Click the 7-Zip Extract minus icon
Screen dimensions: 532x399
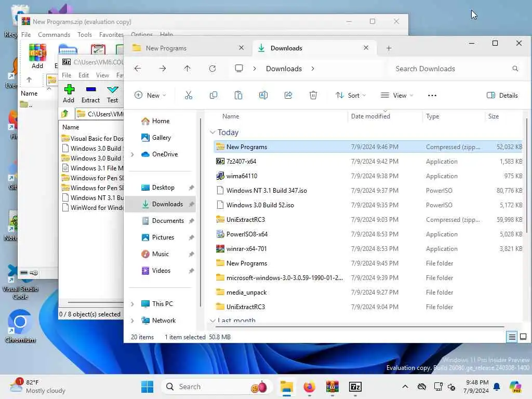[x=91, y=89]
